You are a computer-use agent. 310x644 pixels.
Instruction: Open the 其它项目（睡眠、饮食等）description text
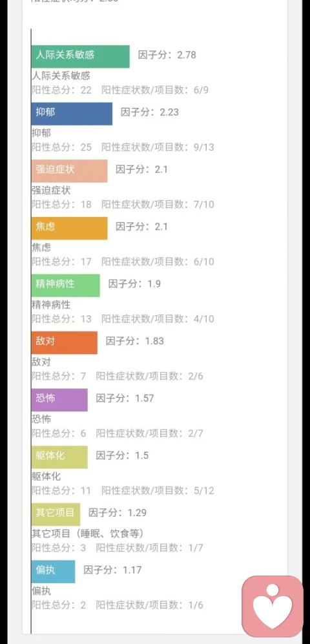pos(88,534)
